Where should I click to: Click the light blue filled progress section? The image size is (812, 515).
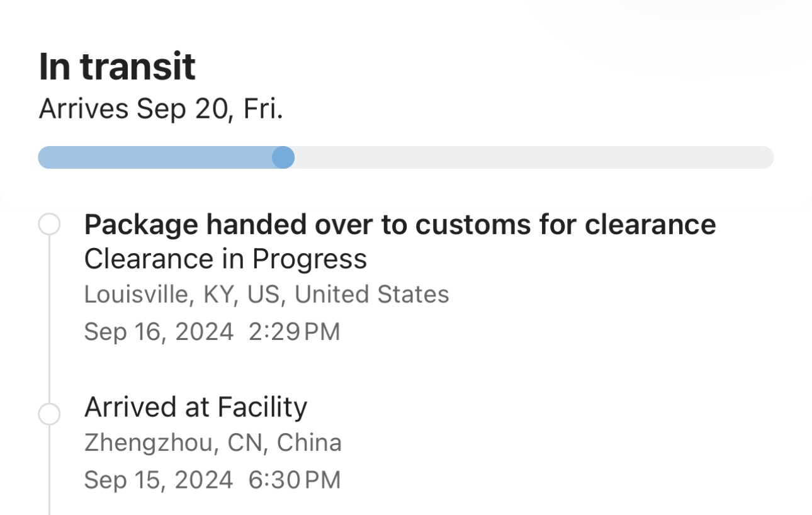pyautogui.click(x=154, y=157)
